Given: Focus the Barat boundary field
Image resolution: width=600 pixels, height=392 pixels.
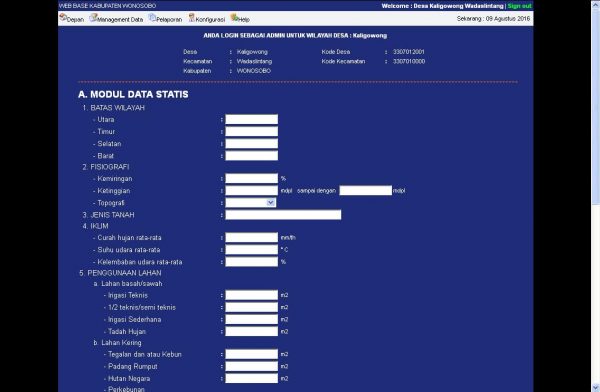Looking at the screenshot, I should coord(251,156).
